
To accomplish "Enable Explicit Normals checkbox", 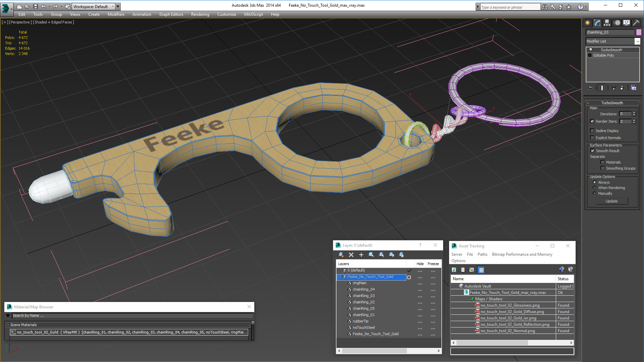I will (x=592, y=138).
